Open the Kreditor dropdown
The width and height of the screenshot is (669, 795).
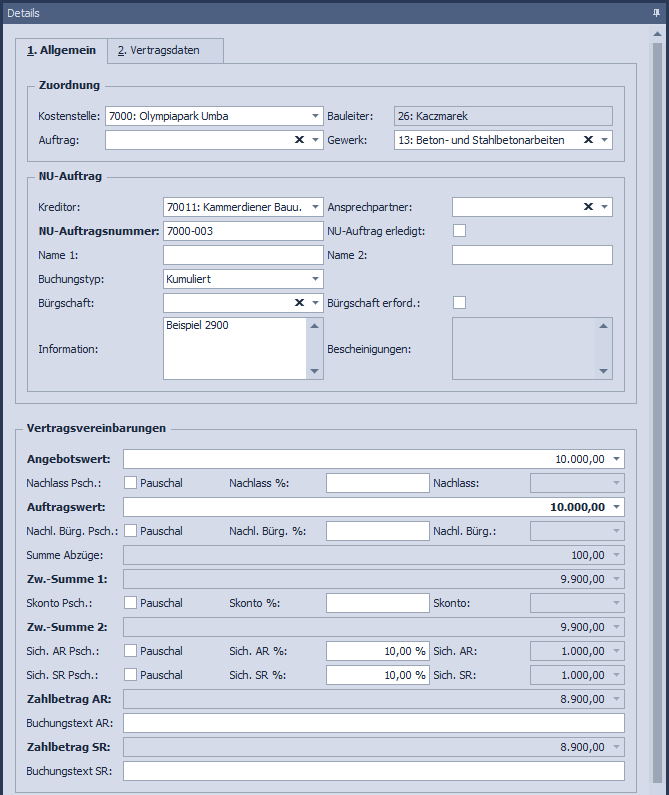point(316,207)
